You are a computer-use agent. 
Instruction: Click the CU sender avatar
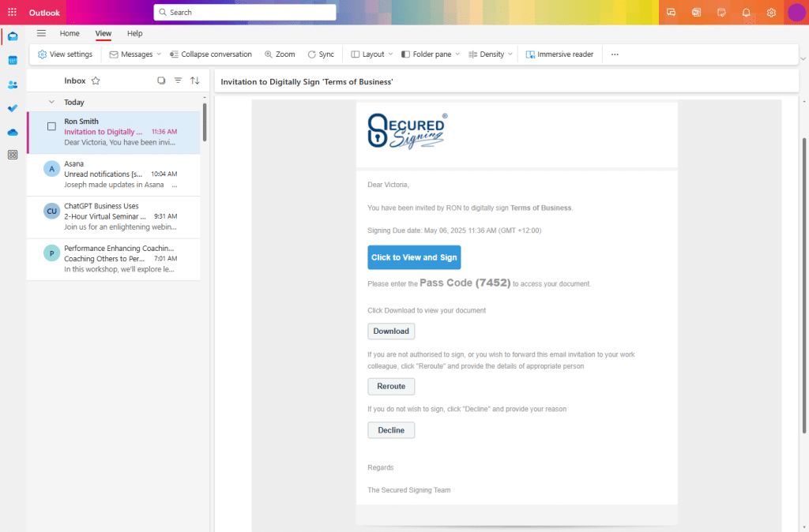[51, 211]
